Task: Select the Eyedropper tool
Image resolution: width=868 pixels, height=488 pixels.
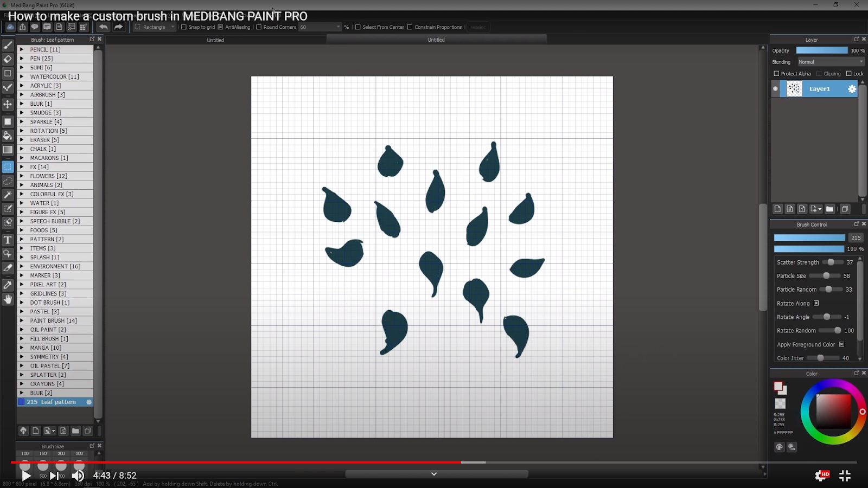Action: tap(8, 285)
